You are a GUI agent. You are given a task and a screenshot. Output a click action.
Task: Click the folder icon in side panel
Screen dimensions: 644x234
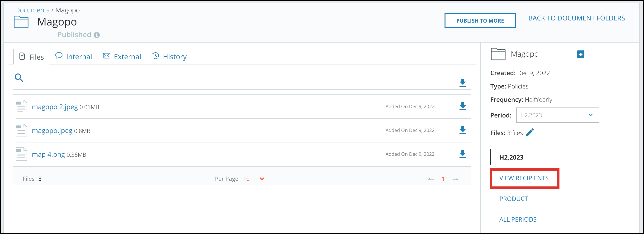click(x=498, y=54)
